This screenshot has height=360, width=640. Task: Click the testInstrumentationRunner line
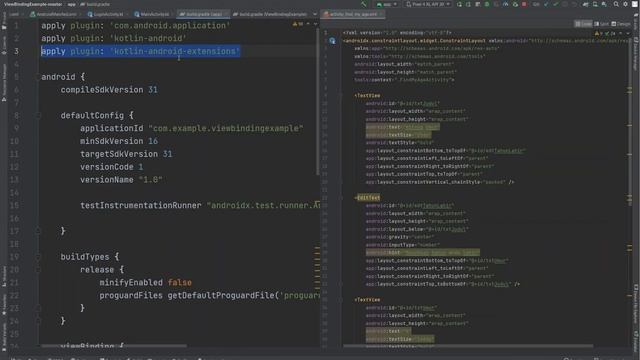point(200,205)
